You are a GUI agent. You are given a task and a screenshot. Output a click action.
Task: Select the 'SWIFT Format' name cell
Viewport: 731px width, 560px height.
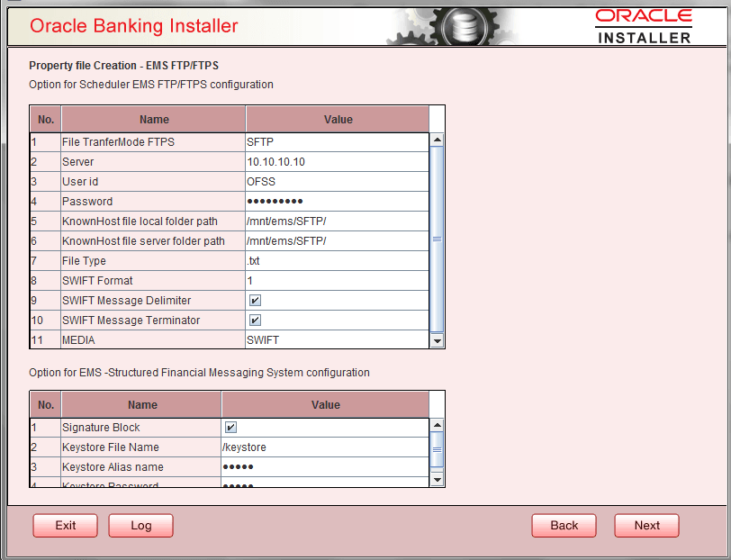[153, 281]
